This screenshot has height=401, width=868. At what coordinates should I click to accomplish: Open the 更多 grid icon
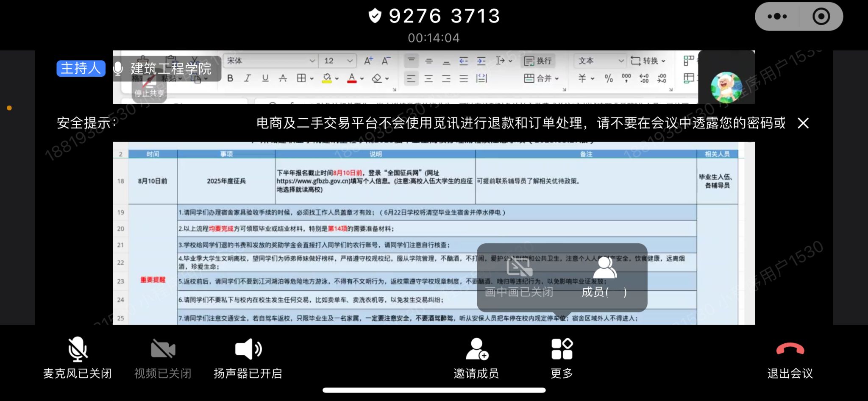click(x=562, y=350)
